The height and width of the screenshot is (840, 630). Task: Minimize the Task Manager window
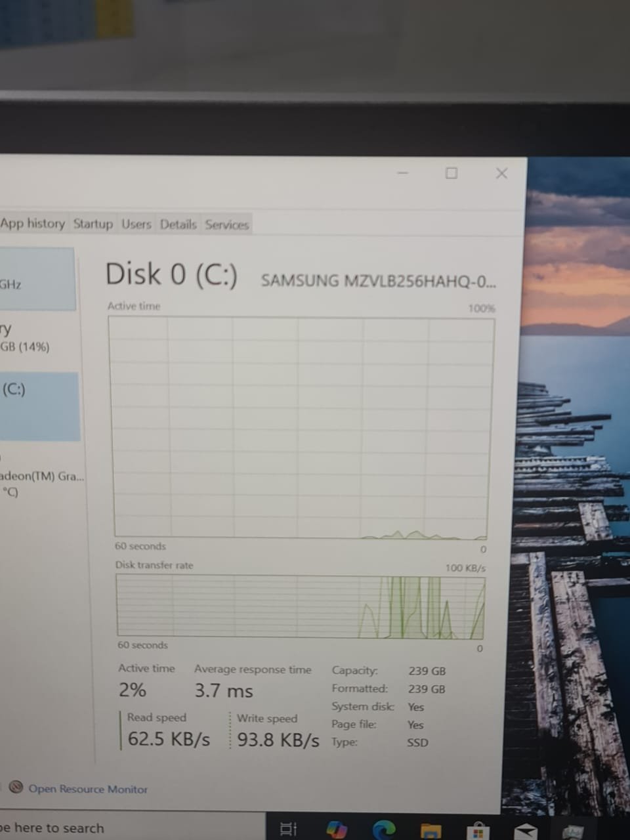pos(402,173)
